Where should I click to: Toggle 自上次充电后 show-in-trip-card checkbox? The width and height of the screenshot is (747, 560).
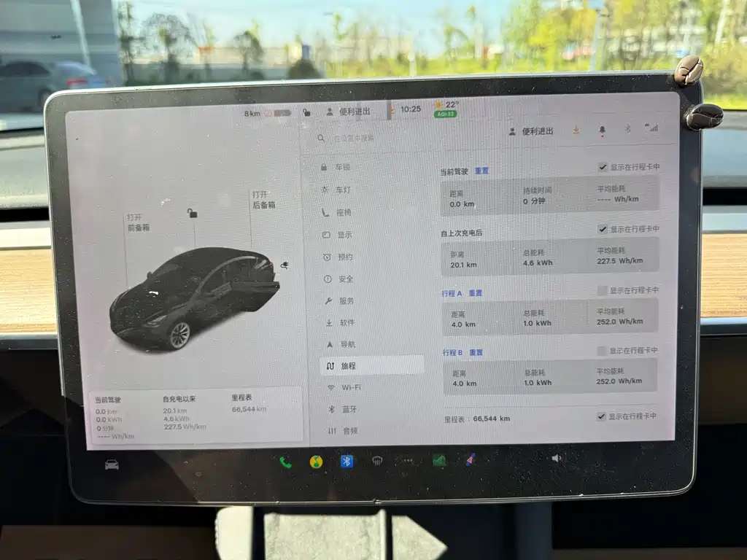coord(603,229)
